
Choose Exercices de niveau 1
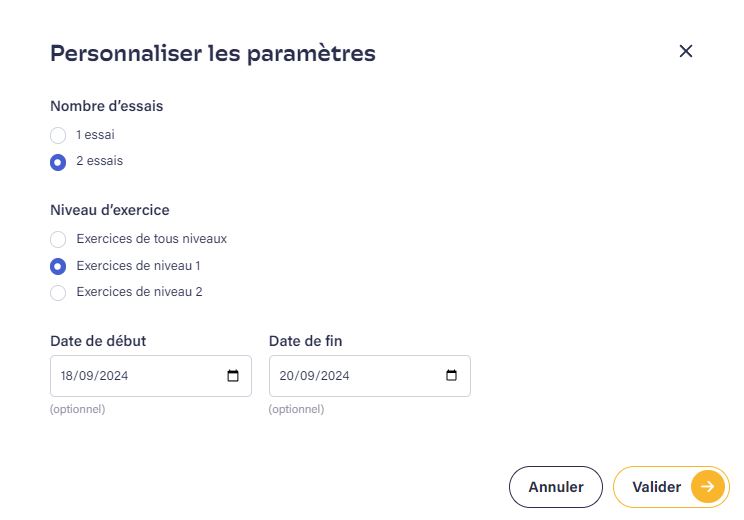[58, 266]
